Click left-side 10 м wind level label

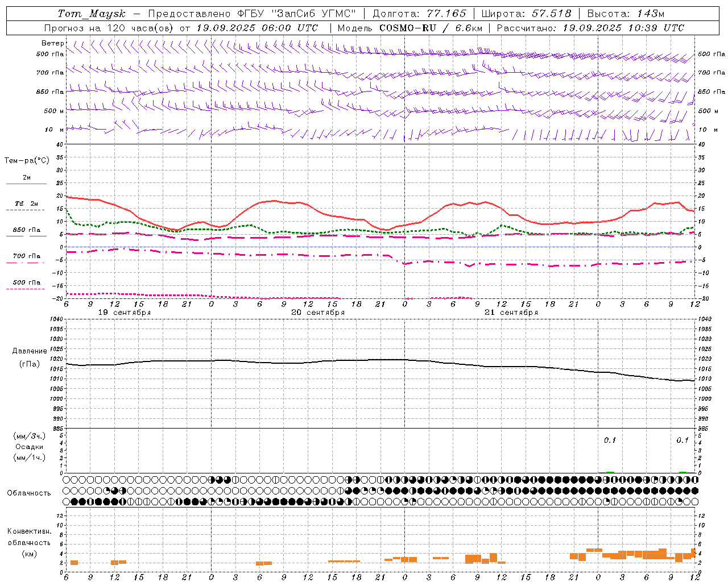point(54,130)
